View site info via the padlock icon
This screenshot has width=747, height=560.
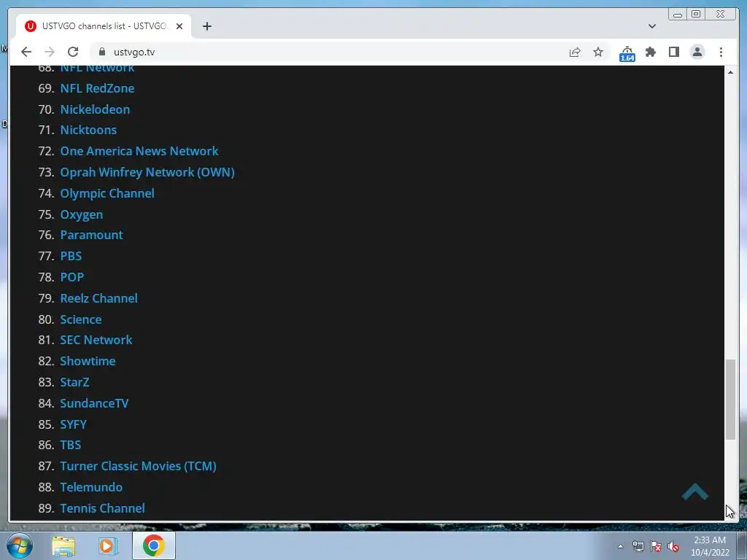[x=102, y=52]
